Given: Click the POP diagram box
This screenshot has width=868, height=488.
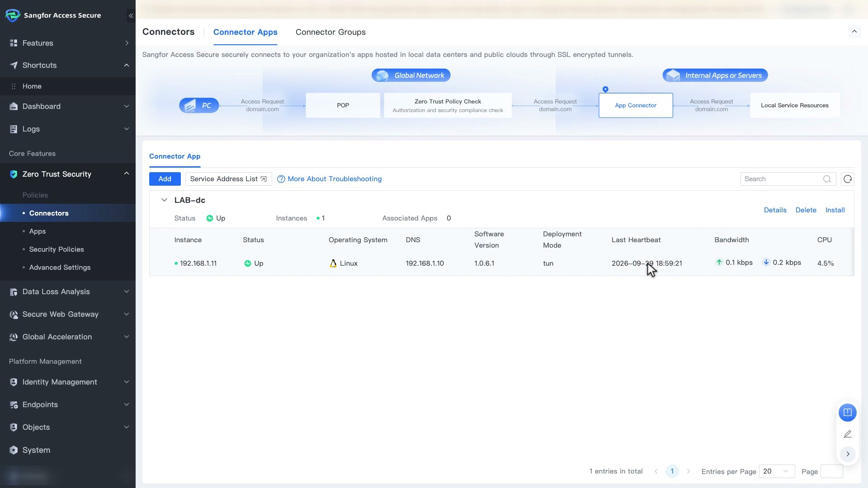Looking at the screenshot, I should pyautogui.click(x=343, y=105).
